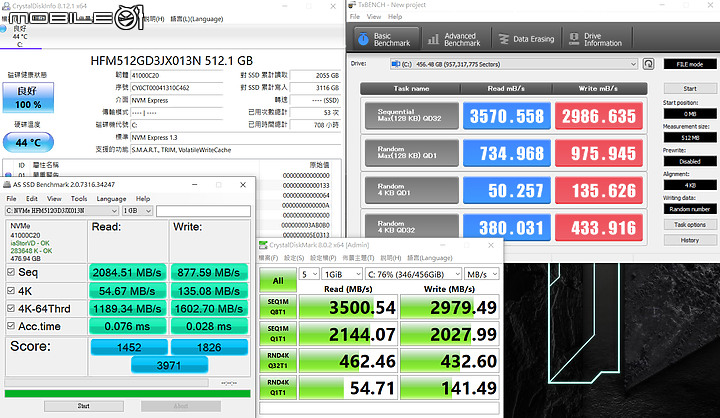Click Abort button in AS SSD Benchmark
The height and width of the screenshot is (418, 720).
tap(181, 406)
